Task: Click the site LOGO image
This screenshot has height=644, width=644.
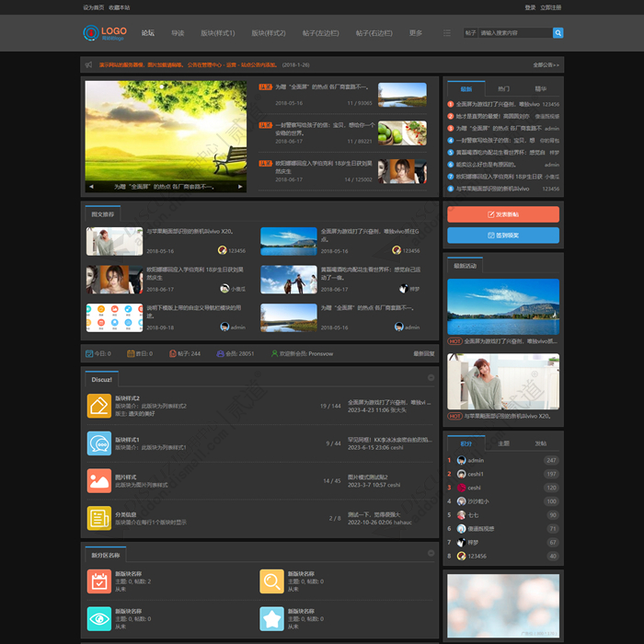Action: [105, 33]
